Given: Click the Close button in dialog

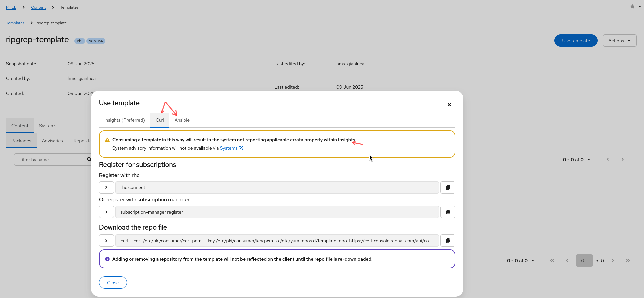Looking at the screenshot, I should [x=113, y=283].
